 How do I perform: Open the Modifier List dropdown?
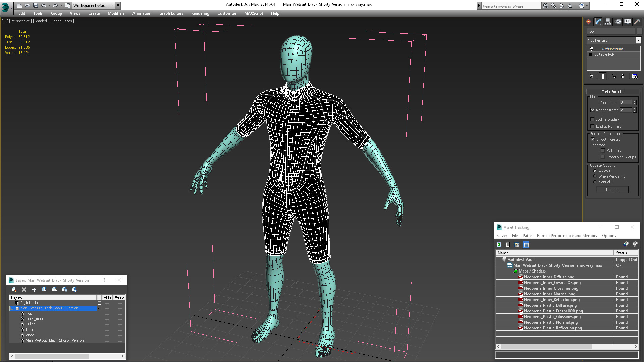638,40
